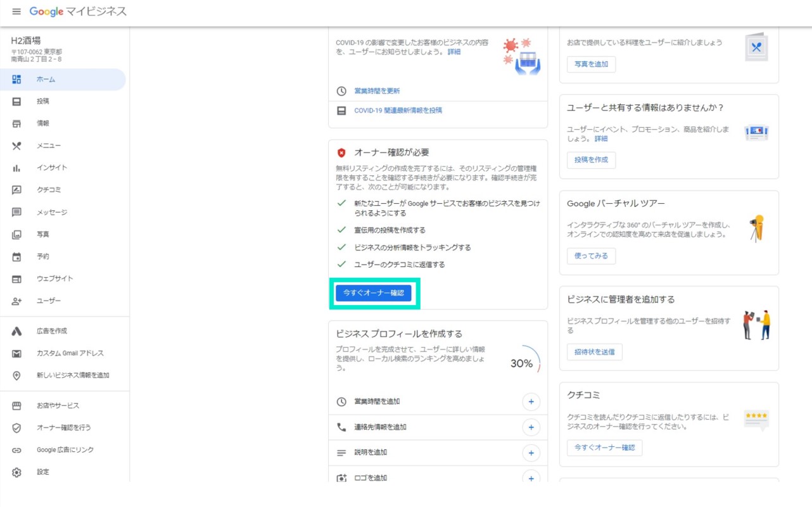Open the 営業時間を更新 link
This screenshot has width=812, height=507.
pos(377,91)
